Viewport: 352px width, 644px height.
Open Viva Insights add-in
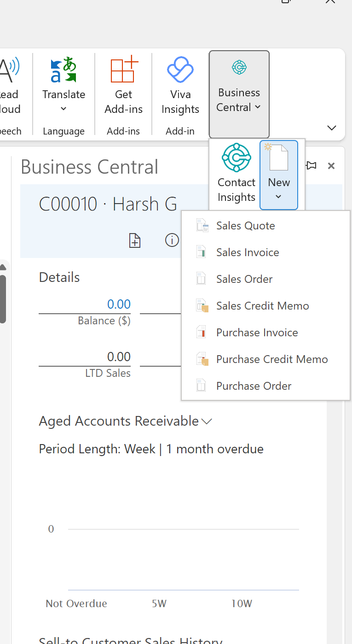point(180,70)
